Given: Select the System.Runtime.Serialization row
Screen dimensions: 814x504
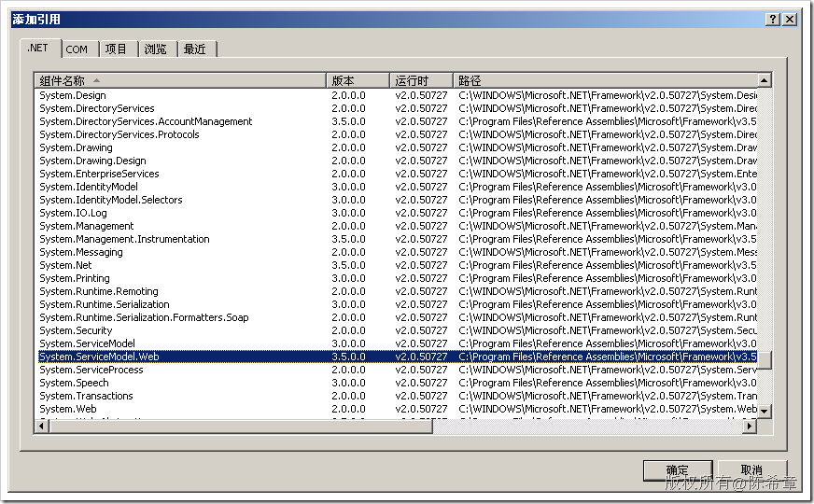Looking at the screenshot, I should click(x=398, y=304).
